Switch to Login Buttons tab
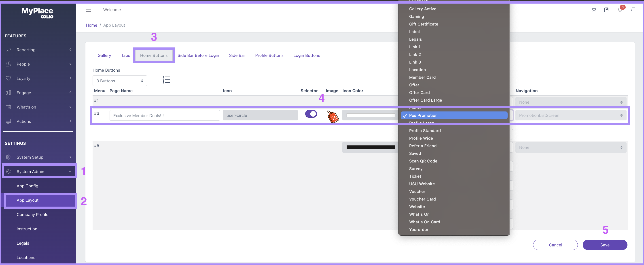This screenshot has height=265, width=644. [307, 55]
